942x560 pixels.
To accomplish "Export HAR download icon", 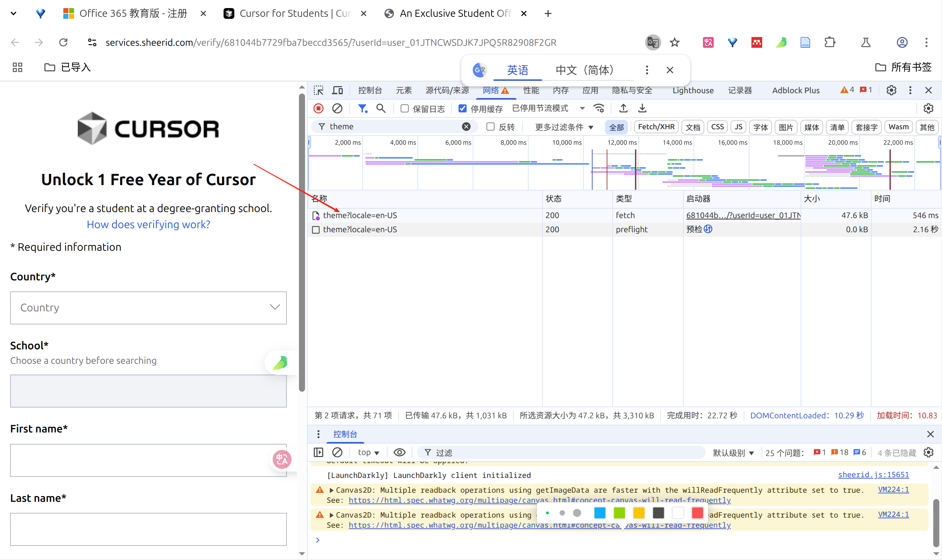I will (x=642, y=109).
